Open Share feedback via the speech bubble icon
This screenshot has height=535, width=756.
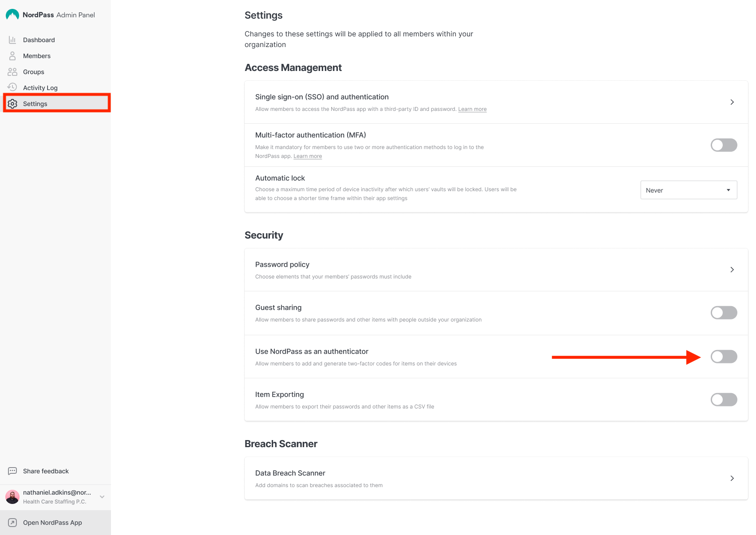[12, 471]
